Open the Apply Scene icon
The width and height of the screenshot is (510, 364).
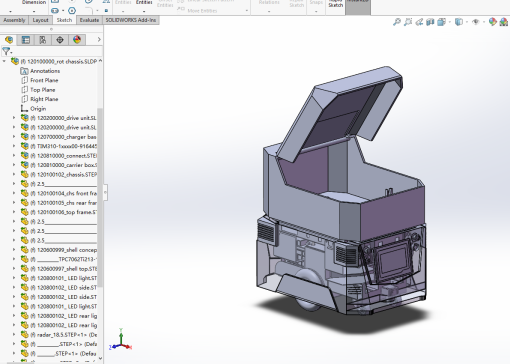coord(504,22)
